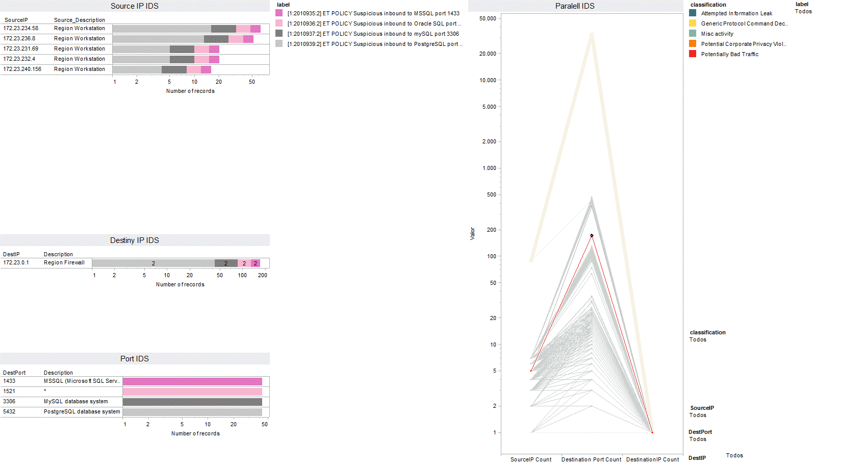Select the PostgreSQL port legend color box
The height and width of the screenshot is (464, 868).
[x=279, y=43]
